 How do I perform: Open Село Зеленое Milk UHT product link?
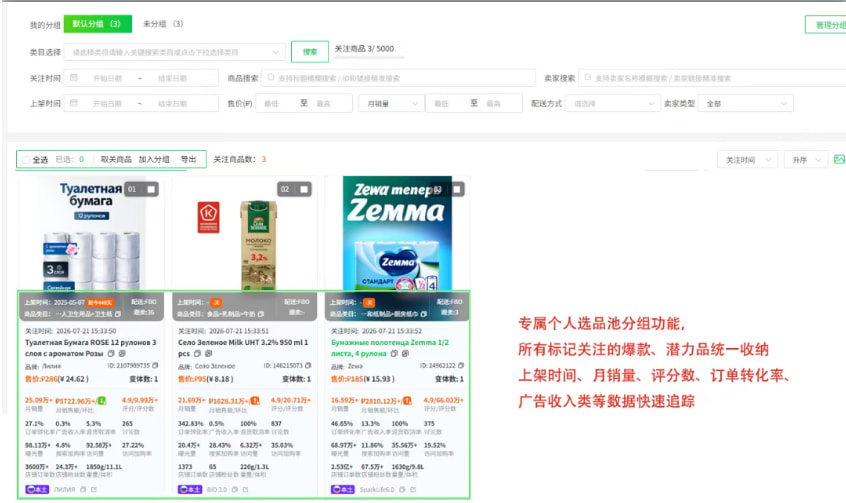pyautogui.click(x=243, y=348)
